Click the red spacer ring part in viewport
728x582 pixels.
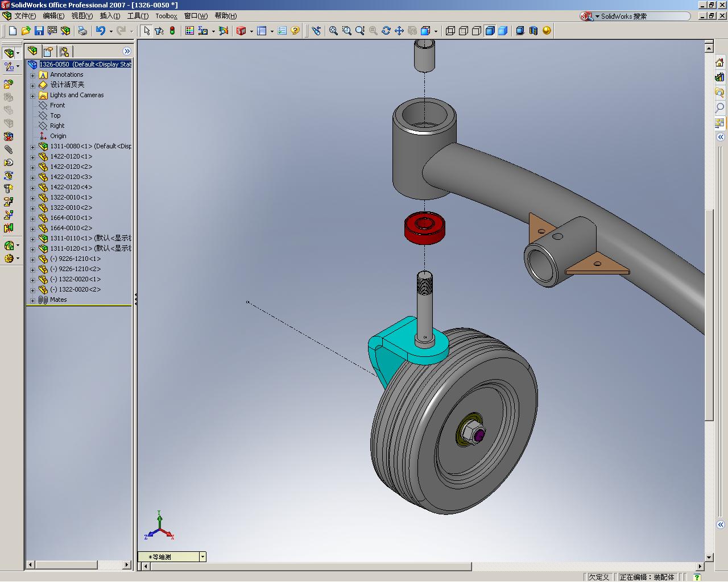coord(424,228)
